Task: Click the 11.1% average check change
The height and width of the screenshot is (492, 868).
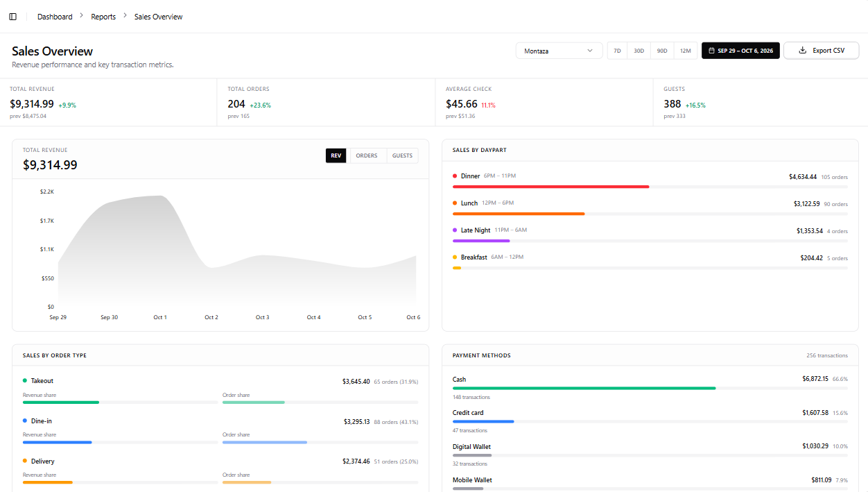Action: coord(489,105)
